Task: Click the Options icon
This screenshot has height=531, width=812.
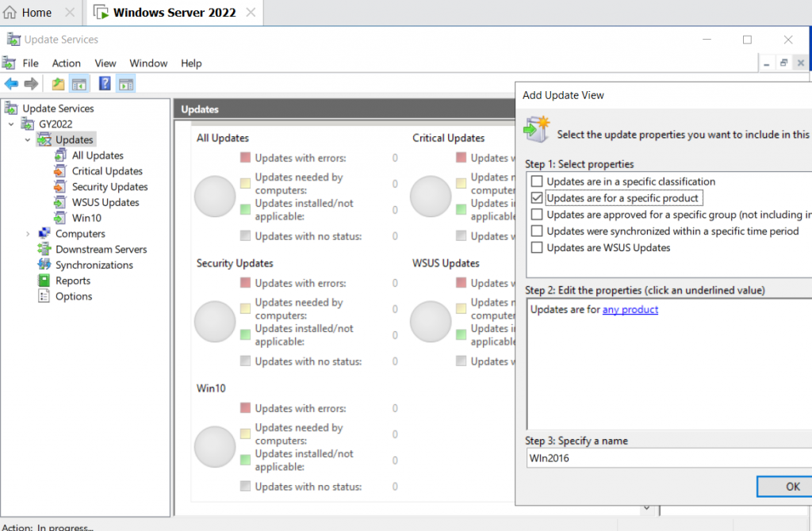Action: pos(44,296)
